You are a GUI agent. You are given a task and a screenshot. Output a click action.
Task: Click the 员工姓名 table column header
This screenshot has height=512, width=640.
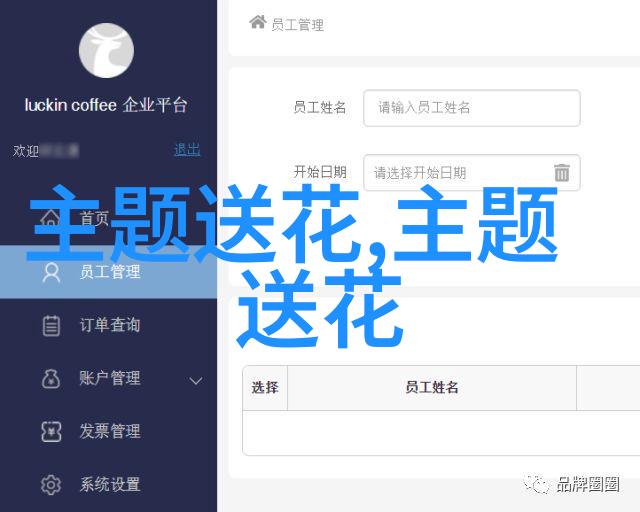click(432, 387)
